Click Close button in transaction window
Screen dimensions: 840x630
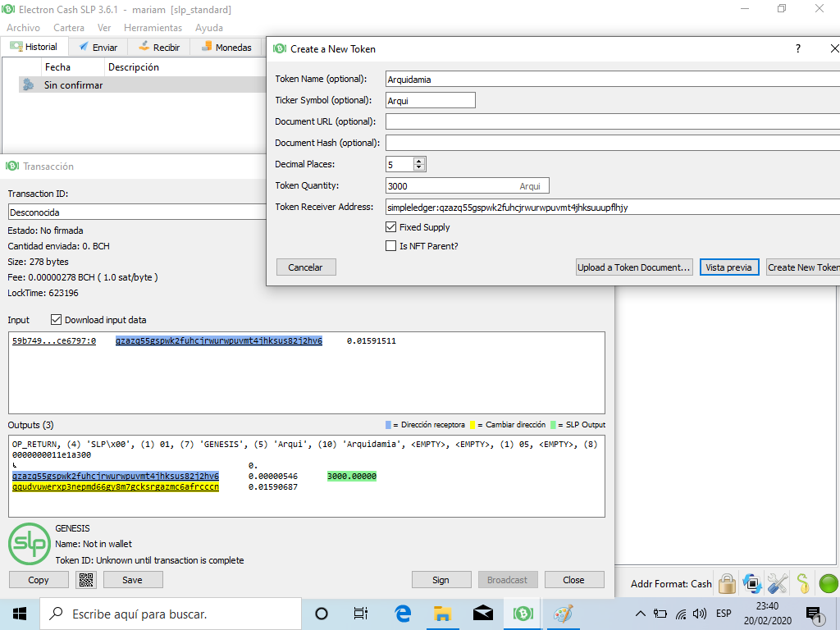click(x=573, y=580)
